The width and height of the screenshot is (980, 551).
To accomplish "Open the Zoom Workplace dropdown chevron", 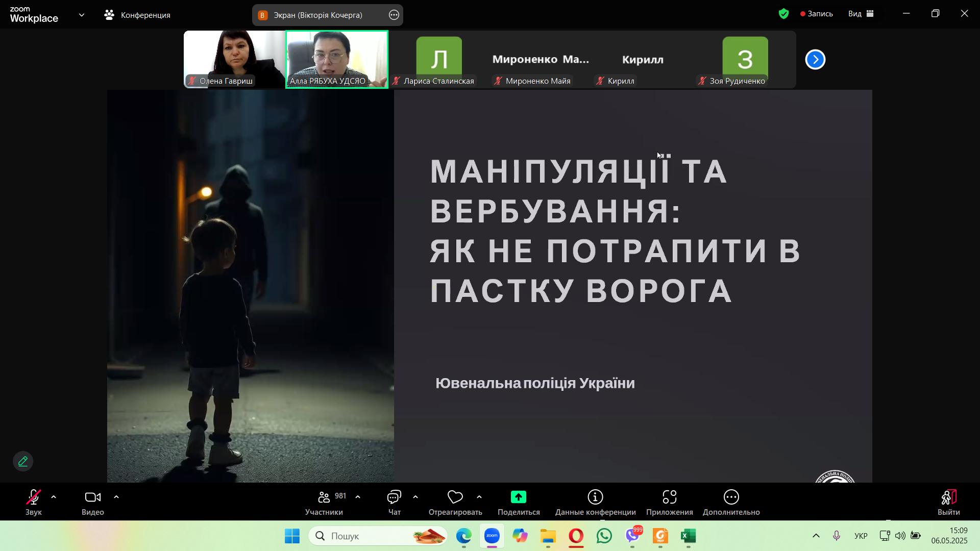I will [82, 15].
